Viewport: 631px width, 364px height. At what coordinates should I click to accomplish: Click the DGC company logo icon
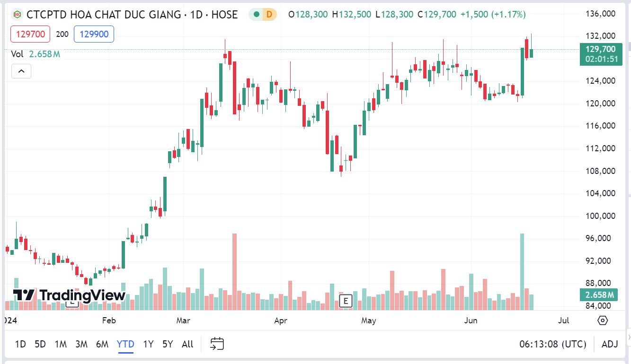18,15
